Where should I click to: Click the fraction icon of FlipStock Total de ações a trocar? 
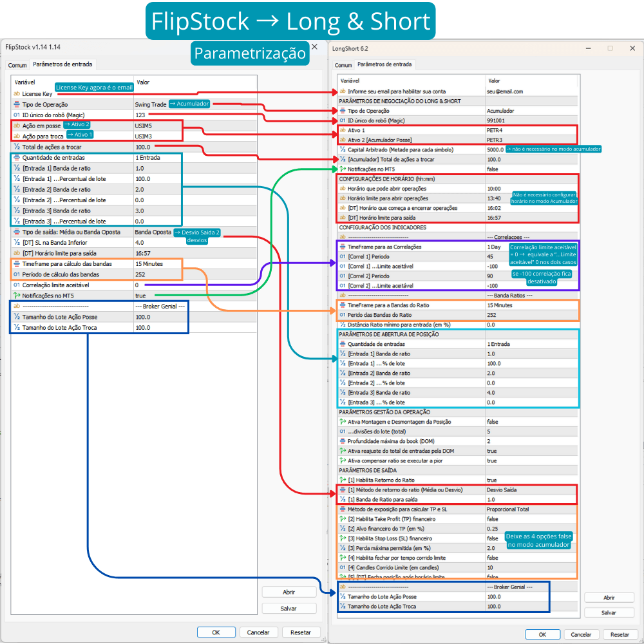click(17, 147)
